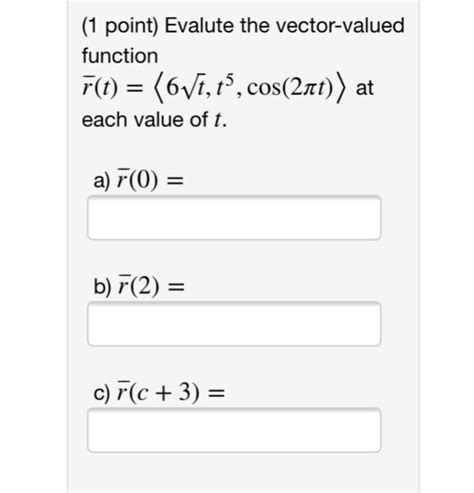Focus the answer field under r(2)
The height and width of the screenshot is (493, 474).
tap(234, 324)
